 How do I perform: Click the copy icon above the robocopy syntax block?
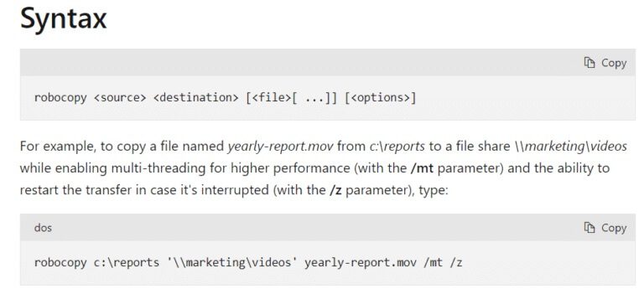(589, 63)
